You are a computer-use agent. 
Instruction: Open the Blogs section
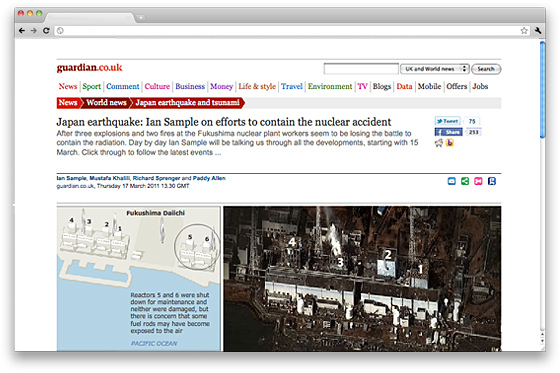tap(382, 86)
